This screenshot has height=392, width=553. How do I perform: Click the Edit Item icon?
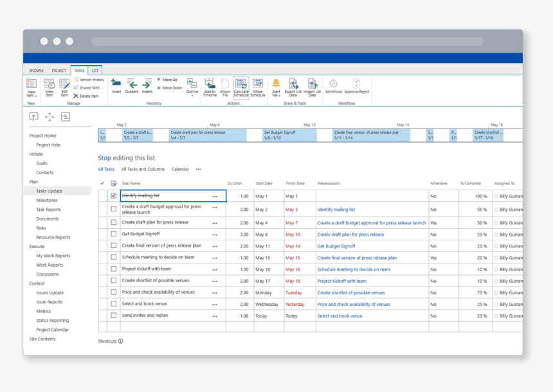pos(64,87)
